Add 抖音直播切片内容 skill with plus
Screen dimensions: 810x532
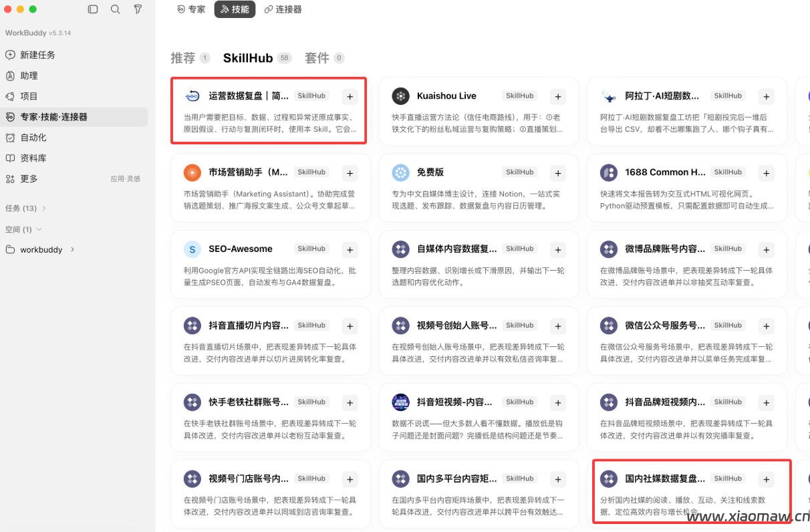tap(350, 327)
